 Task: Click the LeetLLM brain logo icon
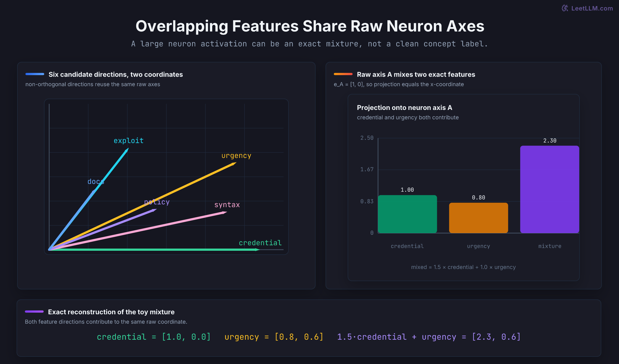(565, 8)
